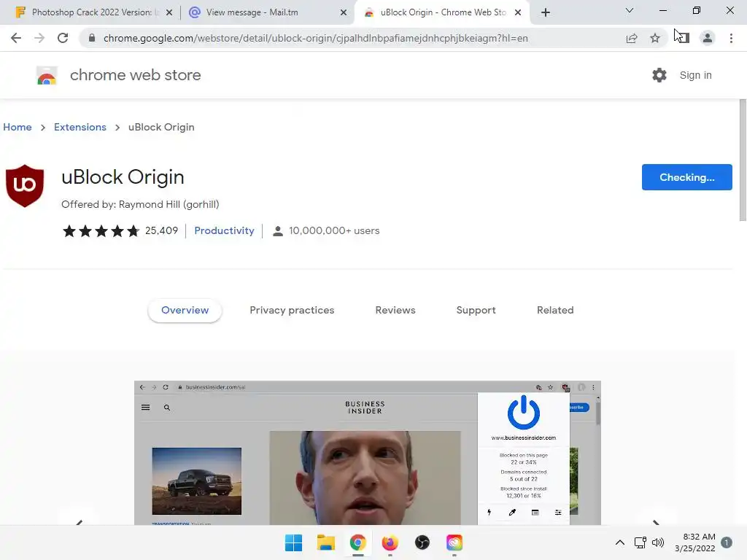Close the Mail.tm View message tab
Viewport: 747px width, 560px height.
click(x=344, y=13)
